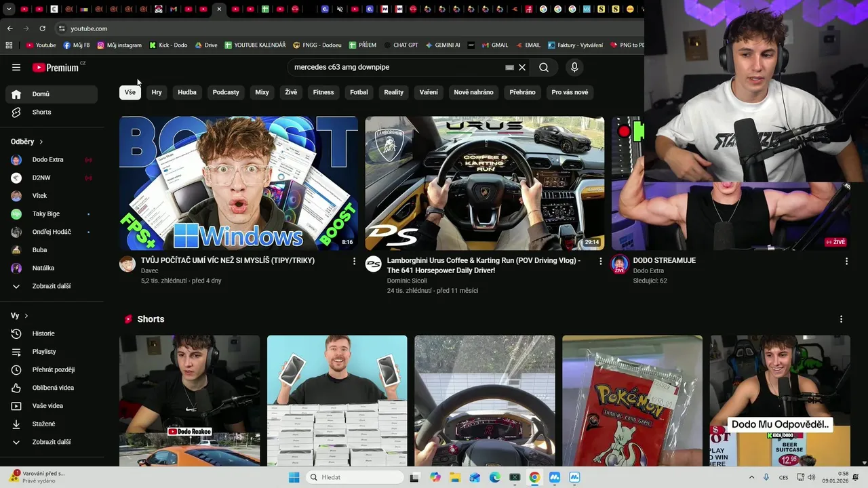Open the Pokémon booster pack Short
This screenshot has width=868, height=488.
[x=632, y=401]
